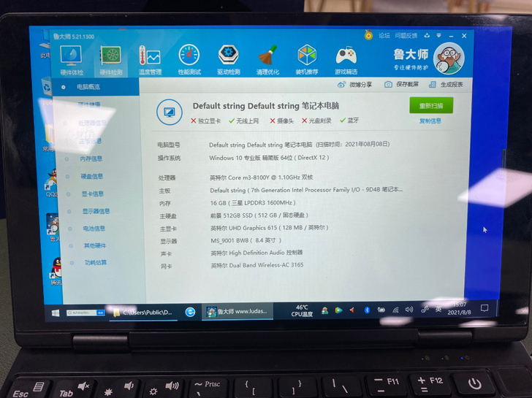The image size is (532, 398).
Task: Click the 46°C CPU温度 taskbar widget
Action: coord(302,310)
